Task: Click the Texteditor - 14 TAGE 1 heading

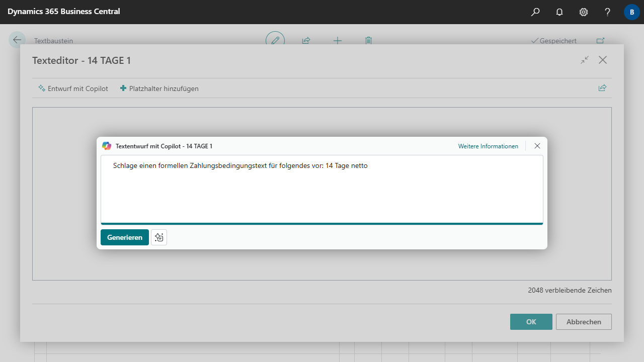Action: pos(82,60)
